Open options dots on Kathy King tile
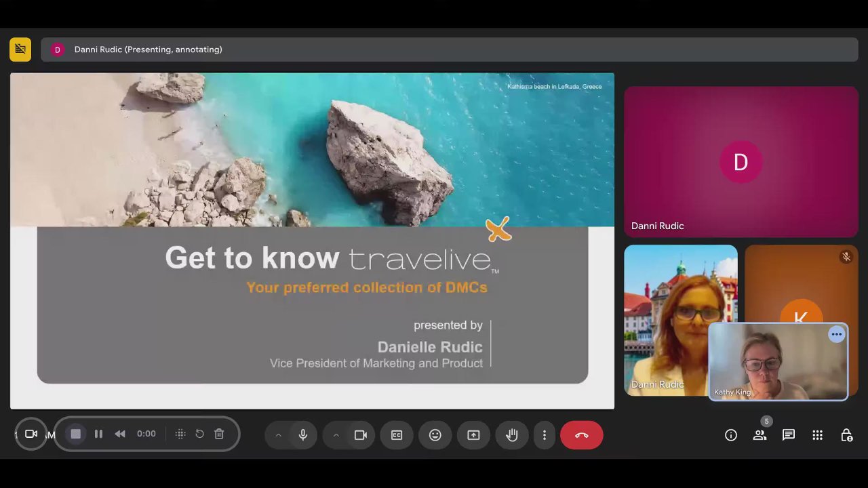Screen dimensions: 868x488 837,334
